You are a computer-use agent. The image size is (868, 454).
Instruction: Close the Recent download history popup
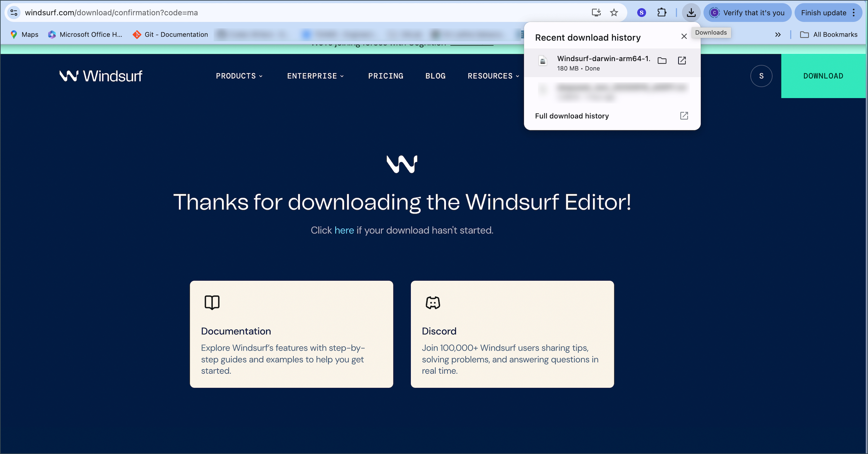point(684,36)
